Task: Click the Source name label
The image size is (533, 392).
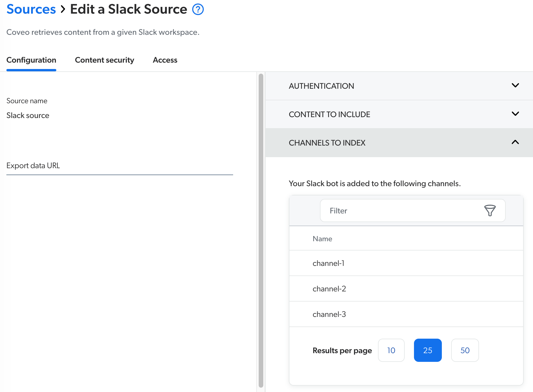Action: (27, 101)
